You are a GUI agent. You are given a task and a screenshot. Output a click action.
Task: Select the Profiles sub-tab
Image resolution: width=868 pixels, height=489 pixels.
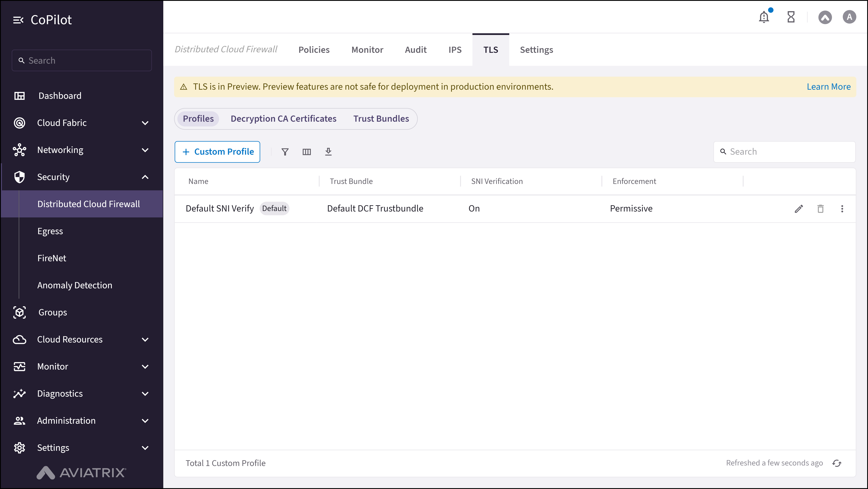point(198,119)
